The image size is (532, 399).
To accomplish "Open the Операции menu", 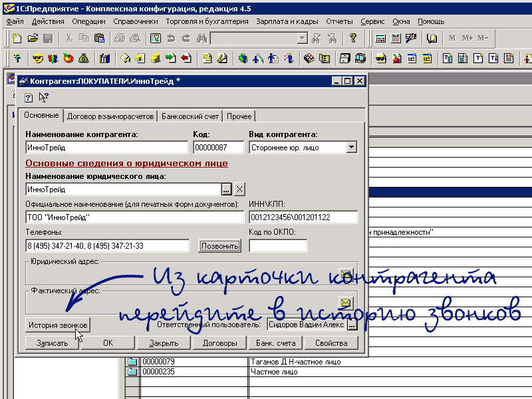I will coord(88,21).
